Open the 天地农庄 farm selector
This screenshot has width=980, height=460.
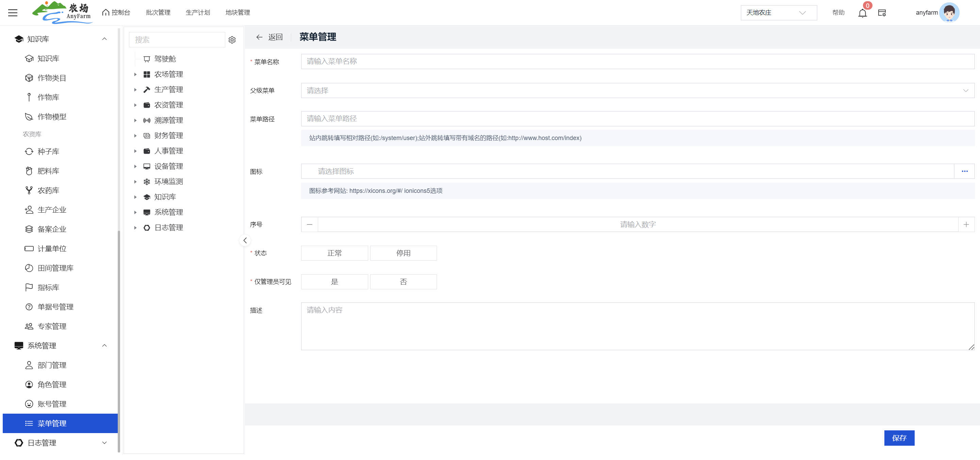coord(778,13)
